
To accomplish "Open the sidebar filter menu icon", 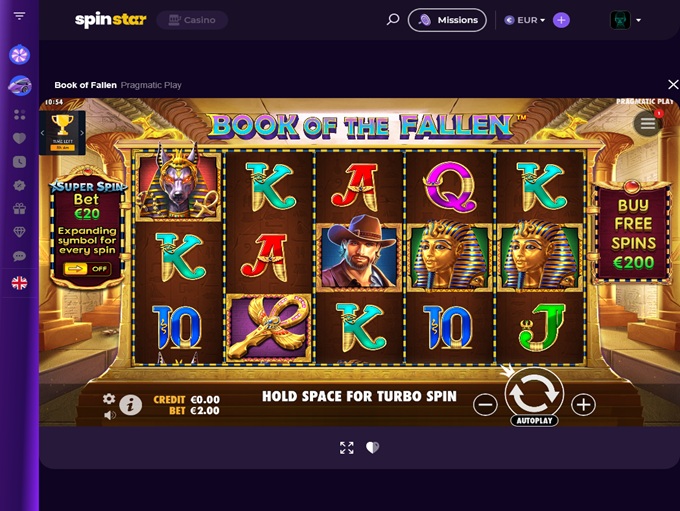I will tap(19, 16).
